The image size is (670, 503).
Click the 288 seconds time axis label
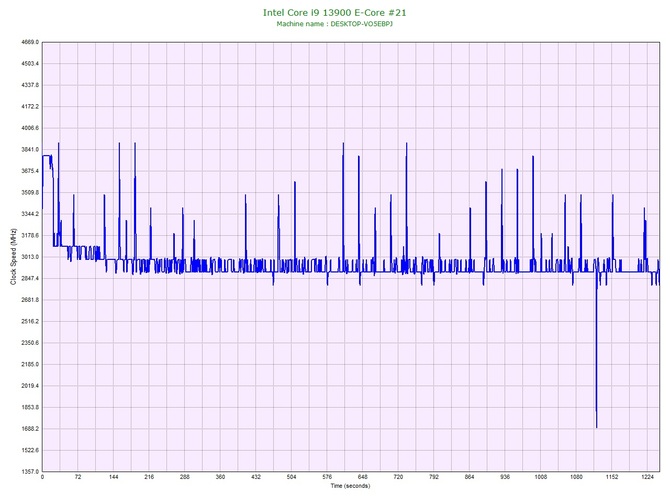point(185,477)
